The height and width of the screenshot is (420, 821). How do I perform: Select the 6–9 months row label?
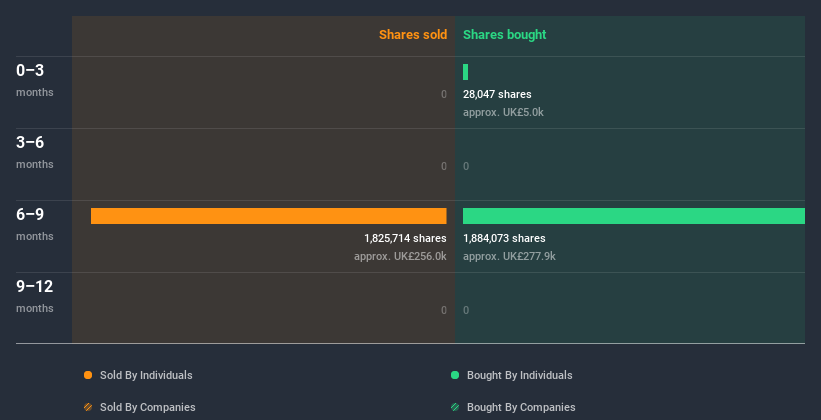35,224
